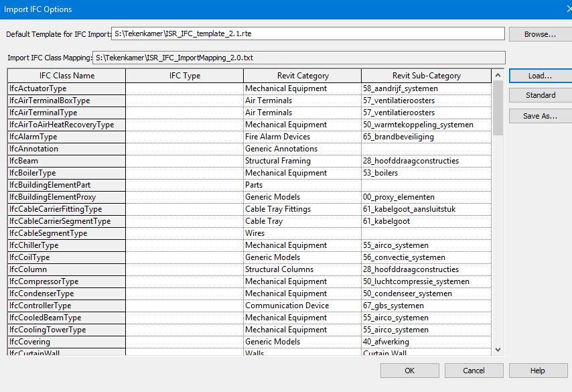The height and width of the screenshot is (392, 572).
Task: Select the IfcControllerType row header
Action: (x=67, y=305)
